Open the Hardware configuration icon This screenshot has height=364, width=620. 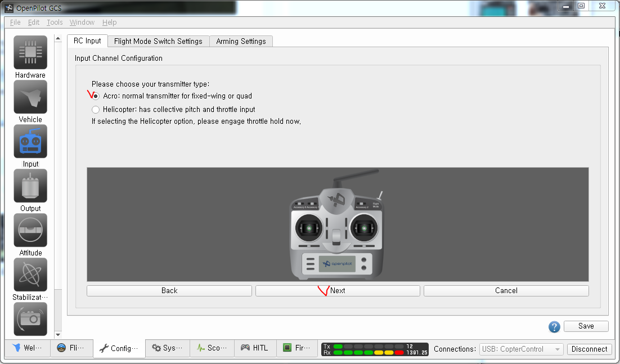[x=30, y=52]
